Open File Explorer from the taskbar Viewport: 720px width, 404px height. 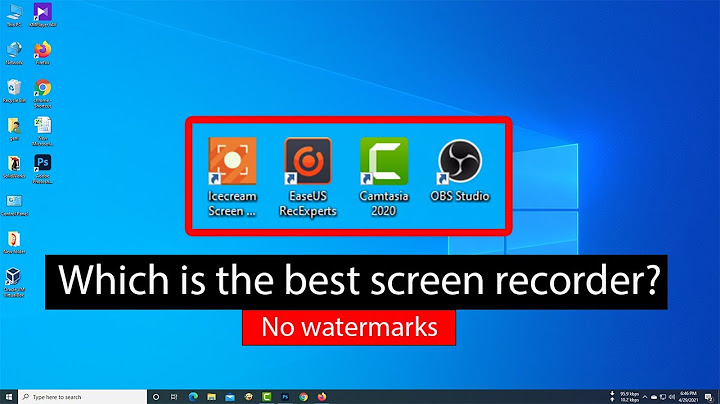coord(211,397)
